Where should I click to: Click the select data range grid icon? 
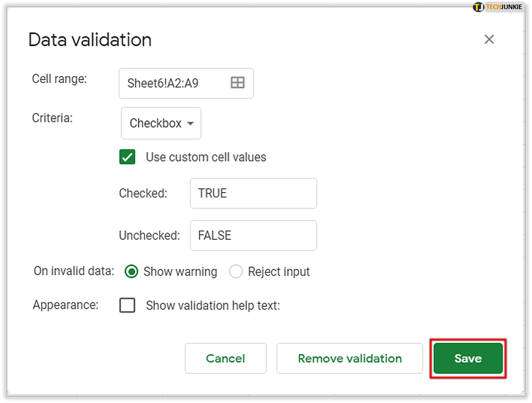(237, 83)
